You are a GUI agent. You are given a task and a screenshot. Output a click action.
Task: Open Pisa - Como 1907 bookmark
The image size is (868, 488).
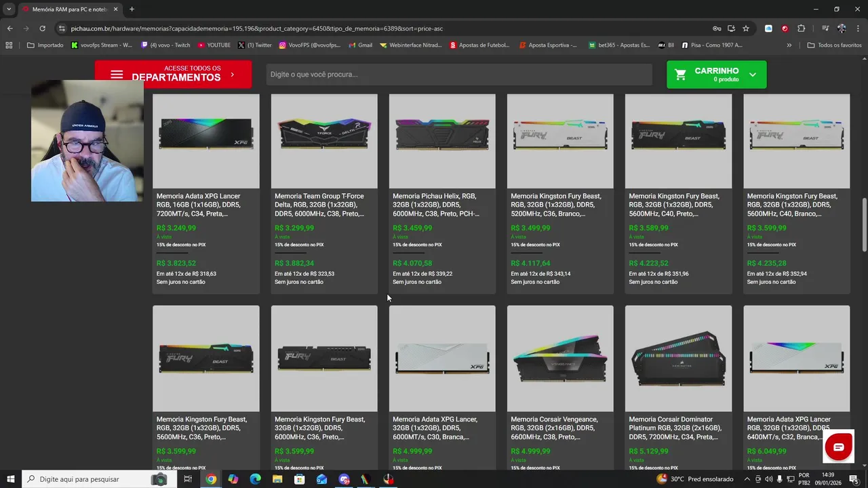711,45
